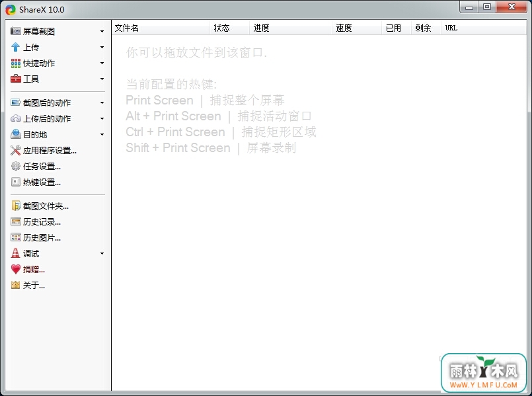Click the gear icon for 任务设置
This screenshot has width=532, height=396.
(16, 167)
